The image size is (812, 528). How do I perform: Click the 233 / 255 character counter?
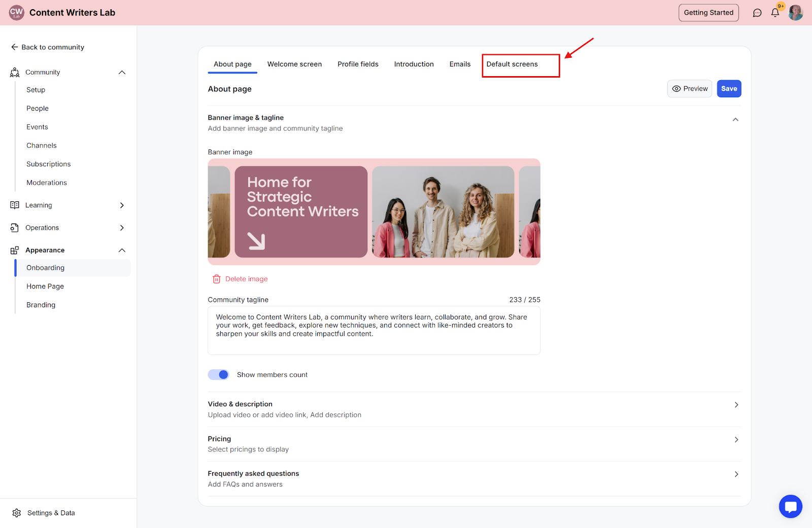[x=525, y=300]
